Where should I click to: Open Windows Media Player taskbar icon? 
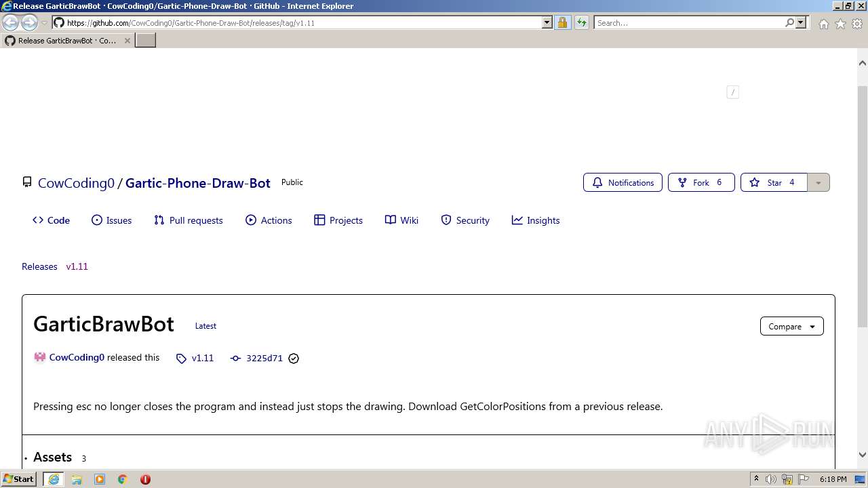(100, 479)
